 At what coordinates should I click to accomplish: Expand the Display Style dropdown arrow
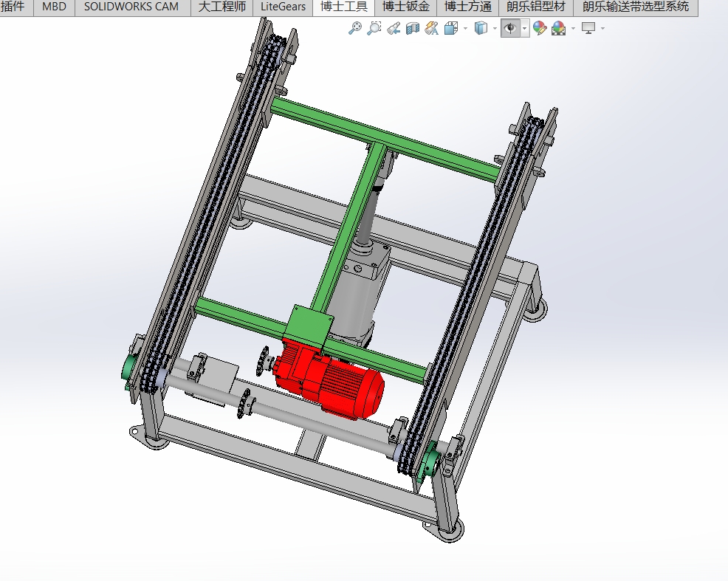pos(495,29)
